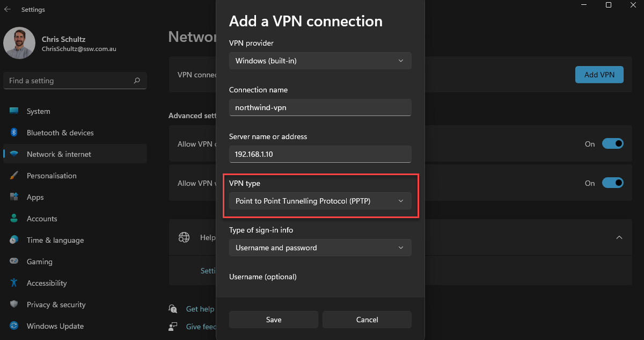Viewport: 644px width, 340px height.
Task: Expand the VPN type dropdown
Action: pos(320,201)
